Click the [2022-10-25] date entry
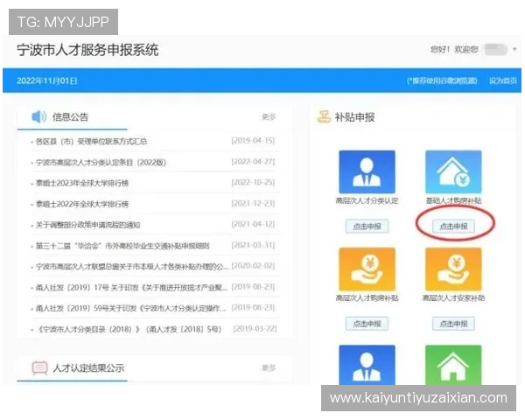 tap(253, 183)
